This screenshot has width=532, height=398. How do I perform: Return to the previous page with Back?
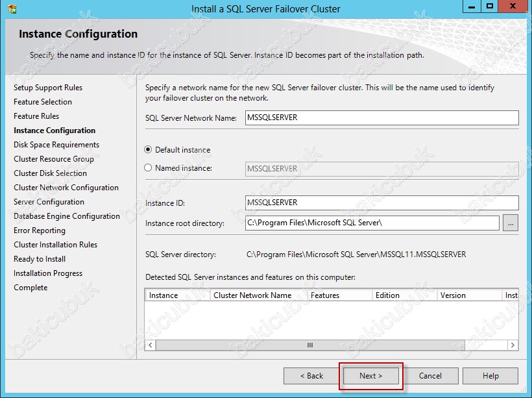point(311,376)
